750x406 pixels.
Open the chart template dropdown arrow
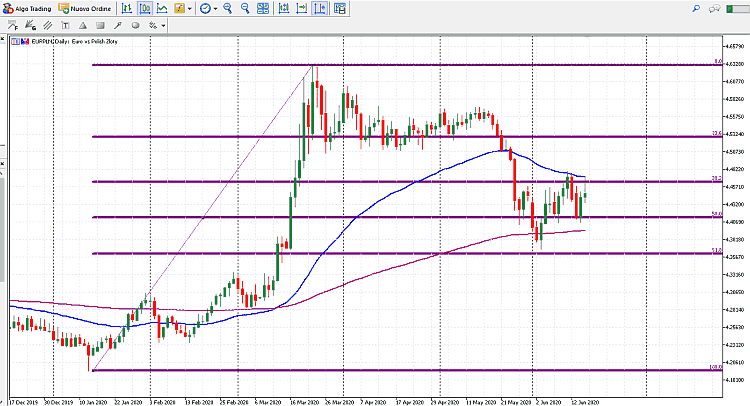190,8
